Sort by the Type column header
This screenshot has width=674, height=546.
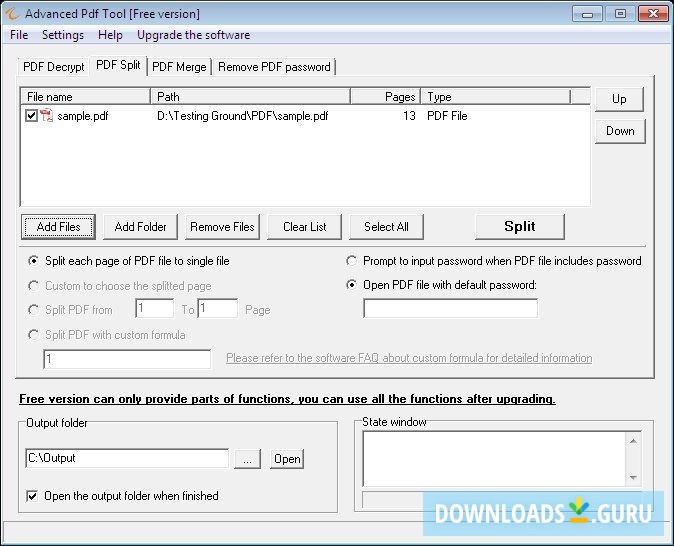496,97
